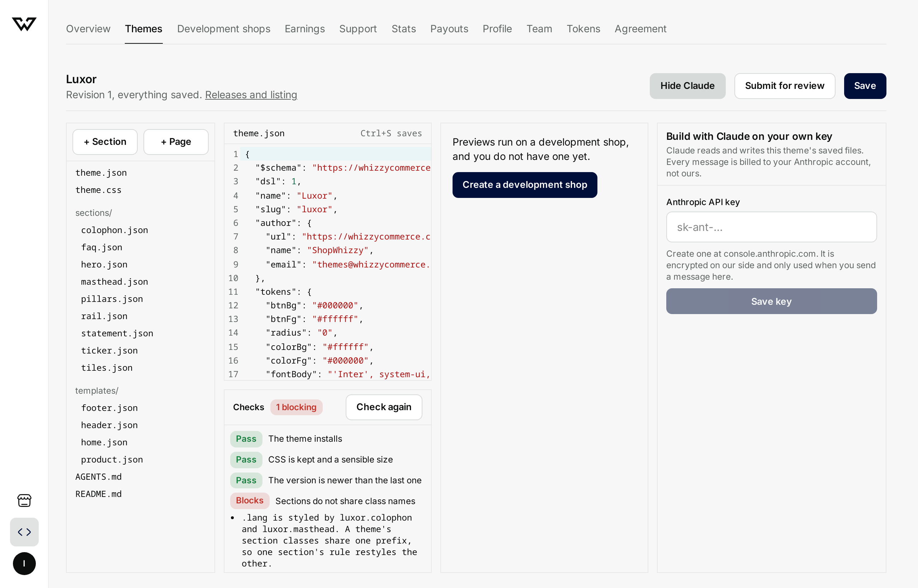Open Releases and listing link

[251, 95]
